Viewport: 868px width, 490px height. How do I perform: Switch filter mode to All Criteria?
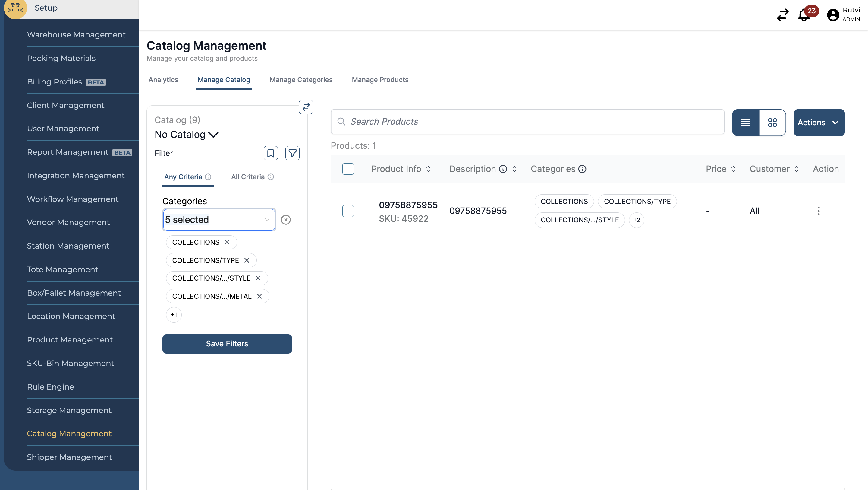(248, 177)
